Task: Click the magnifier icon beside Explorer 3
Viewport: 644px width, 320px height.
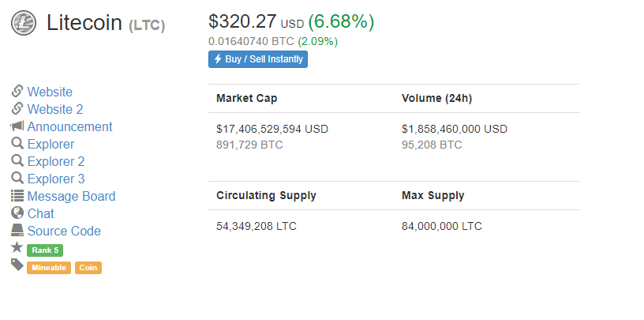Action: pos(17,178)
